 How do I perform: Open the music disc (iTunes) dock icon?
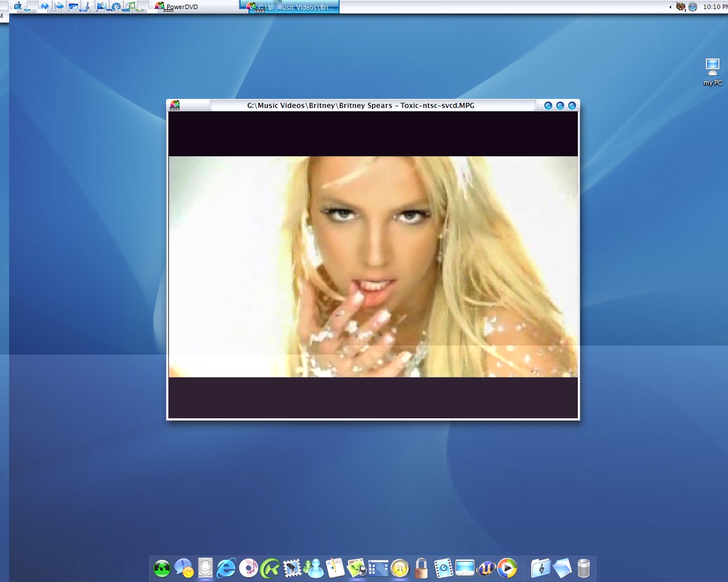pos(249,568)
